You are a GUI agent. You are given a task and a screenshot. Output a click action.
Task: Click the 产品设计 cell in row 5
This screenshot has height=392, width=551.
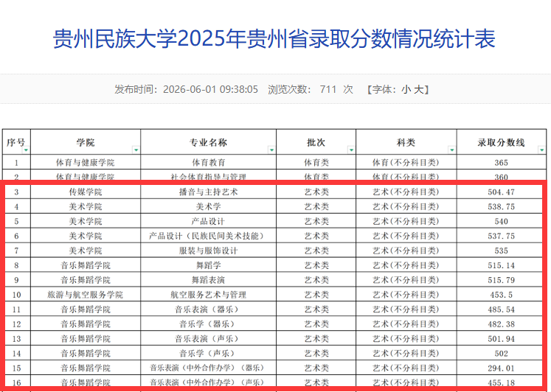(x=209, y=222)
